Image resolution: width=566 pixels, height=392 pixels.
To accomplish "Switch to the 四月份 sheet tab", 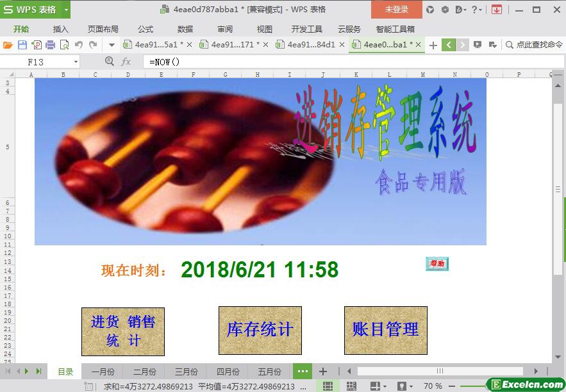I will point(228,372).
